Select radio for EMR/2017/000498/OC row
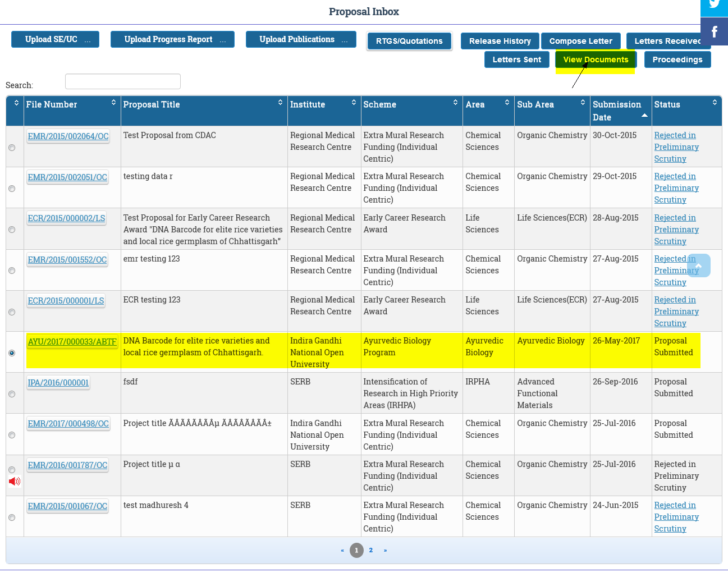The image size is (728, 577). (x=12, y=435)
